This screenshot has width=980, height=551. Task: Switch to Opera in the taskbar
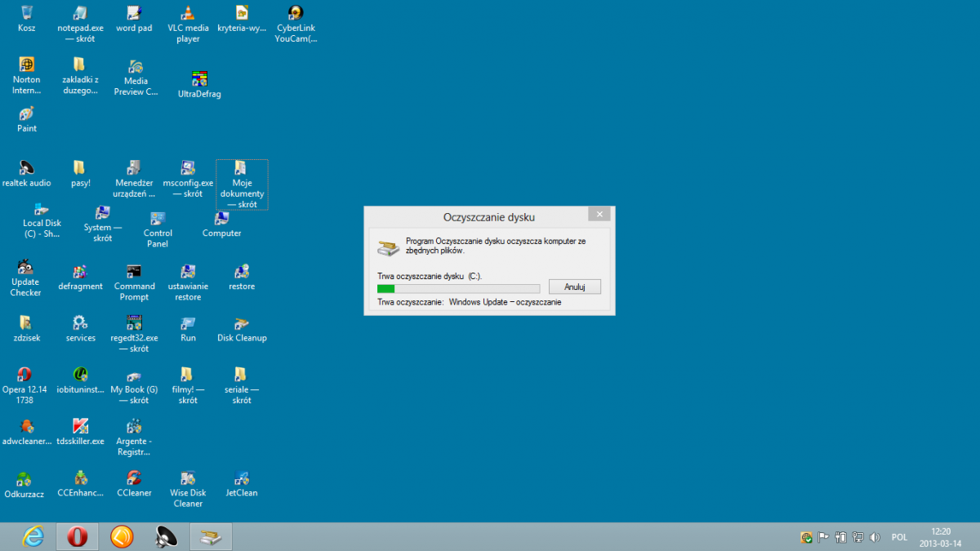click(x=78, y=537)
